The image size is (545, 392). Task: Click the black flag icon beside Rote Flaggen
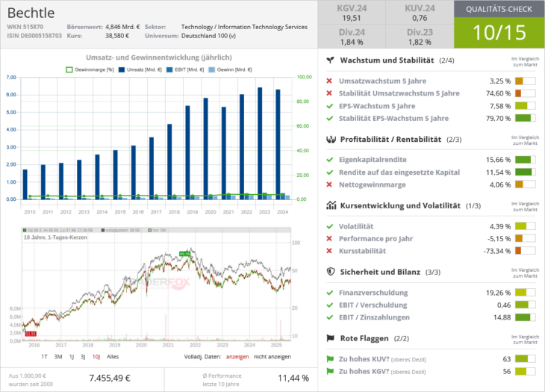pyautogui.click(x=330, y=338)
